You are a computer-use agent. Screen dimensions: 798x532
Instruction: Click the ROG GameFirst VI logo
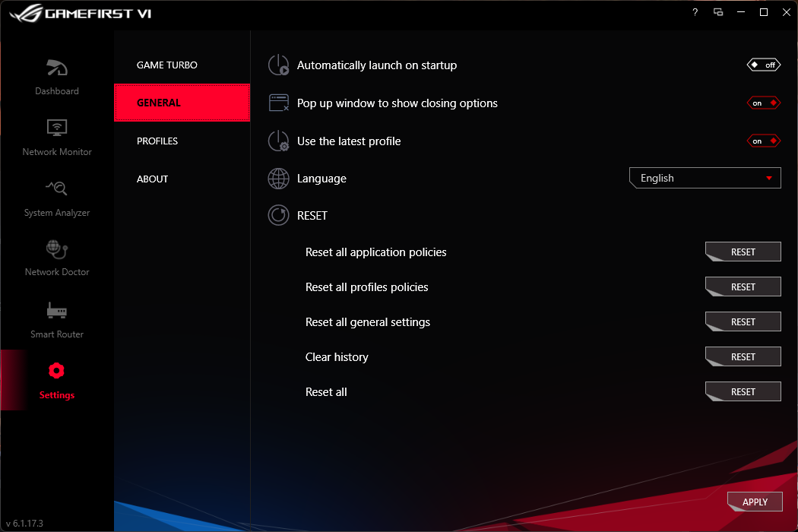[x=81, y=13]
